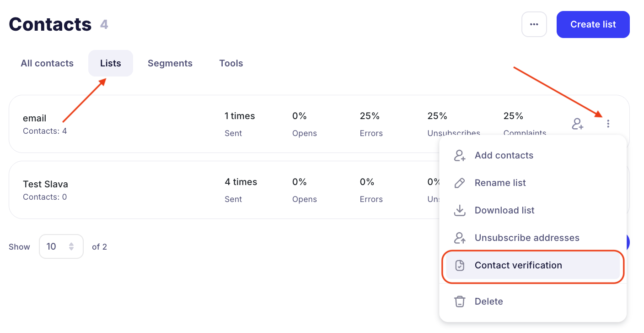Switch to the All contacts tab
This screenshot has width=644, height=333.
47,63
